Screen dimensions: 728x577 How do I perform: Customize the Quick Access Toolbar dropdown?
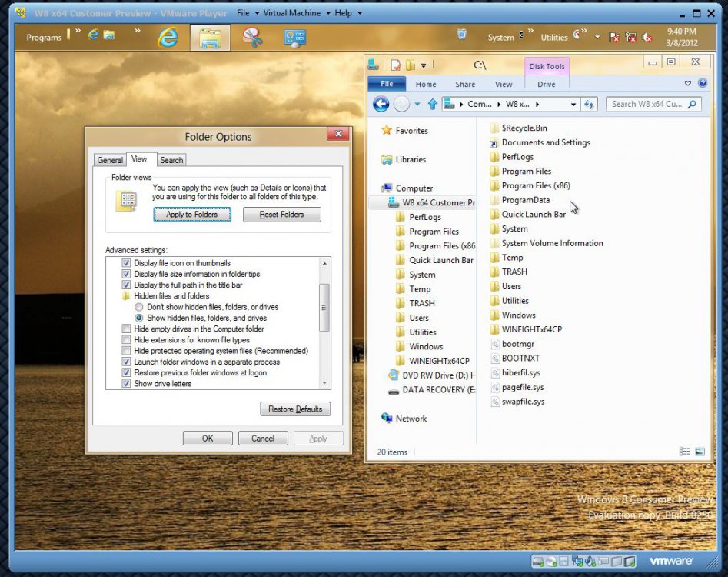[x=424, y=65]
